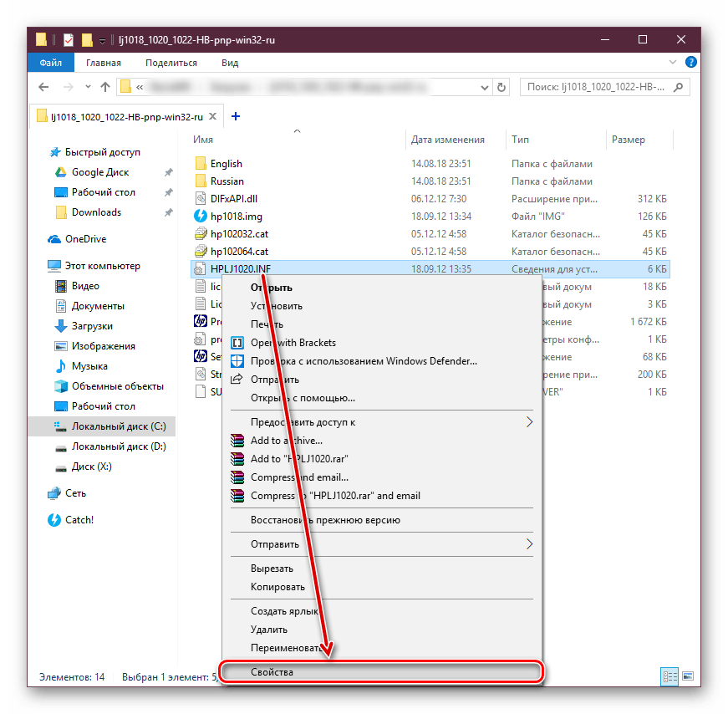Expand the Отправить submenu arrow
Screen dimensions: 728x714
(528, 544)
